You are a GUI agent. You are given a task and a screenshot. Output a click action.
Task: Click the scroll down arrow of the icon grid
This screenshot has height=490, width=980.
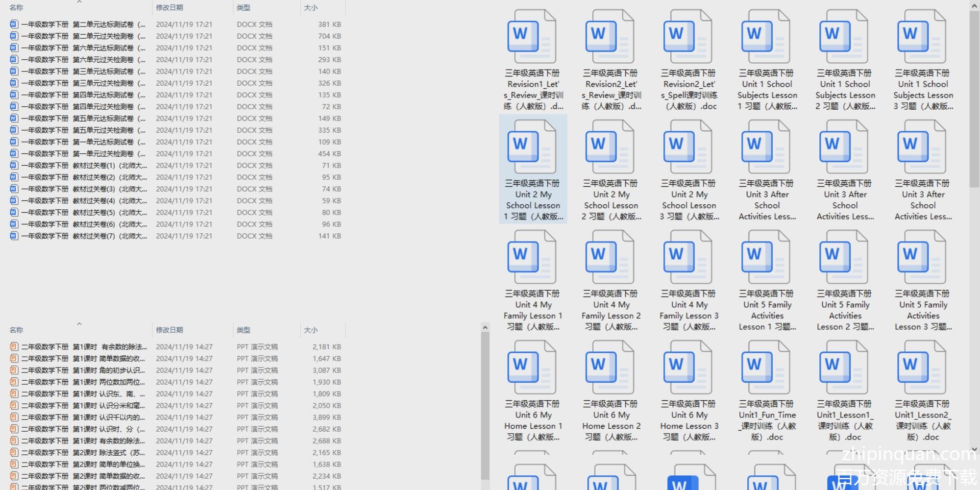tap(974, 449)
